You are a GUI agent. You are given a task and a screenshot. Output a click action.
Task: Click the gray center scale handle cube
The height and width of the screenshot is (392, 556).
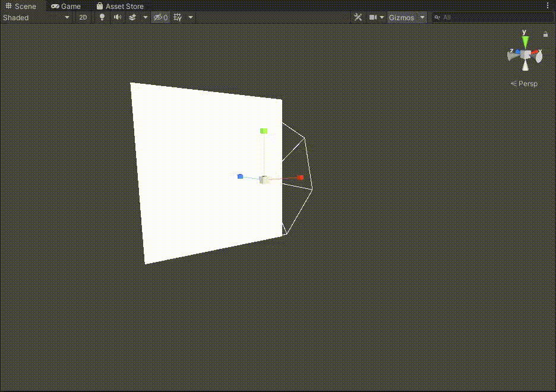[x=264, y=180]
